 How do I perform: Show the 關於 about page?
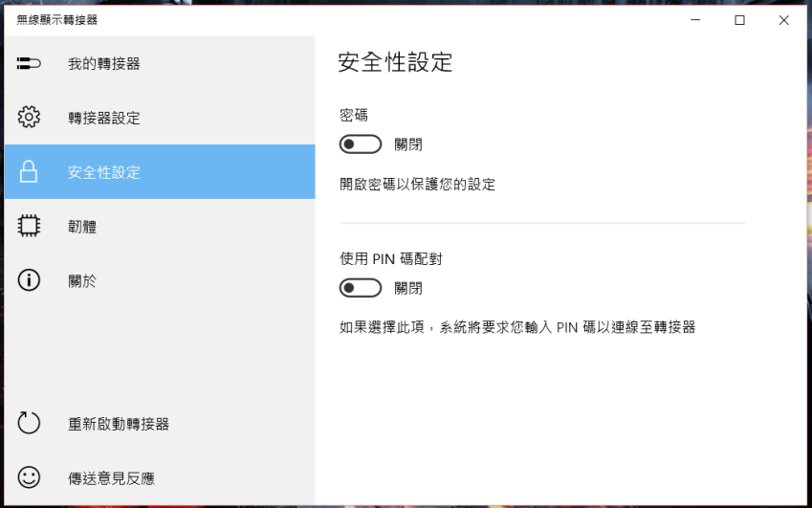click(x=160, y=280)
